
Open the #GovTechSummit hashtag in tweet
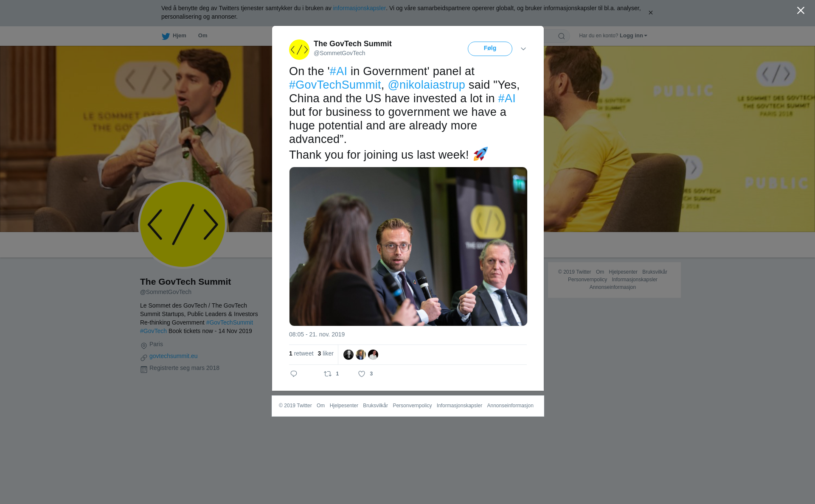pos(335,85)
